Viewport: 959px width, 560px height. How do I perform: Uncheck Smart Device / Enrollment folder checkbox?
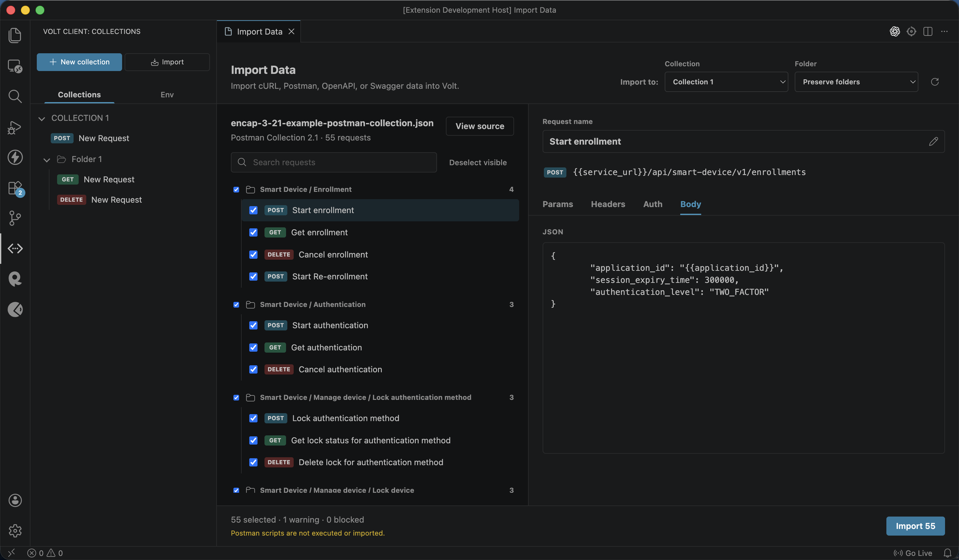236,189
